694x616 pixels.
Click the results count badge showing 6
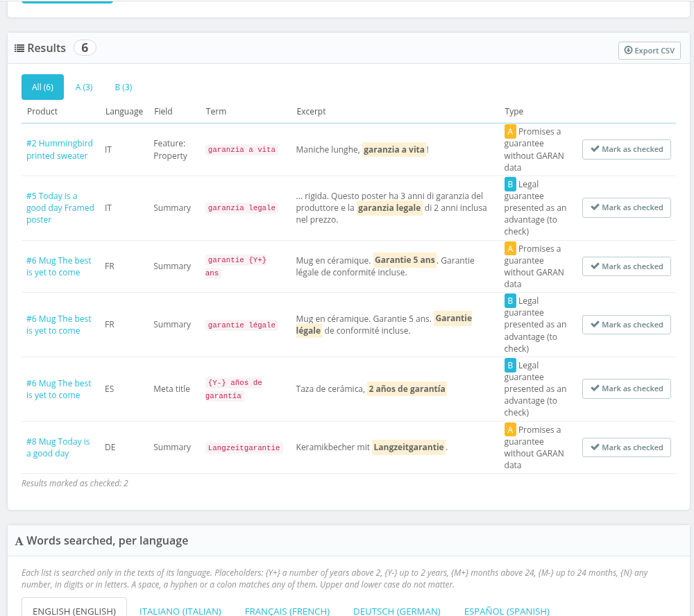click(x=85, y=48)
